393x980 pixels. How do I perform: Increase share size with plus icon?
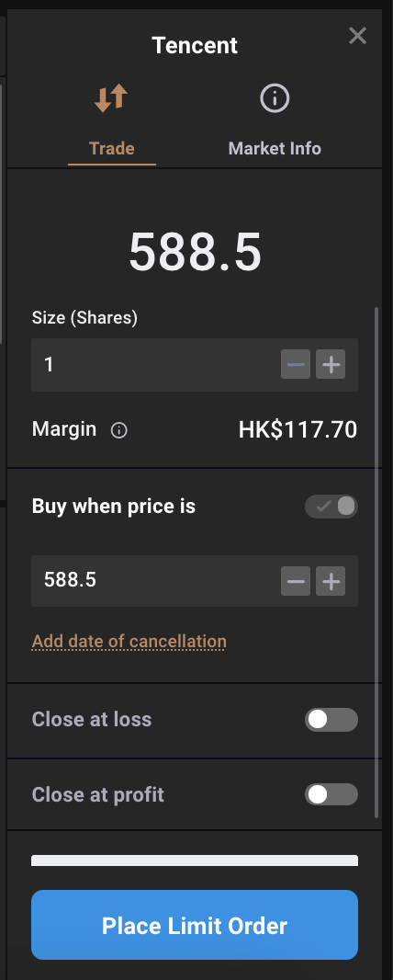331,364
